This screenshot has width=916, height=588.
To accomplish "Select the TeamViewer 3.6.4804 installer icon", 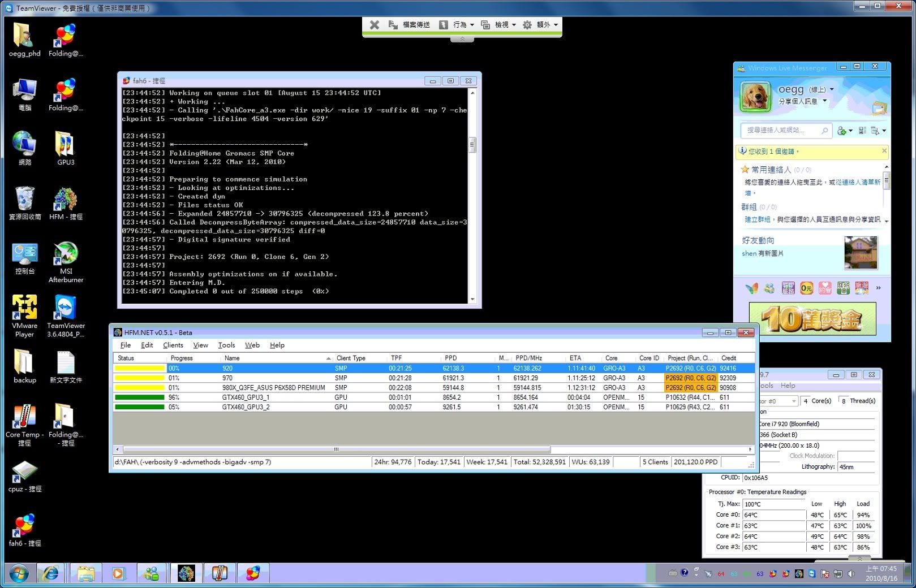I will pos(66,316).
